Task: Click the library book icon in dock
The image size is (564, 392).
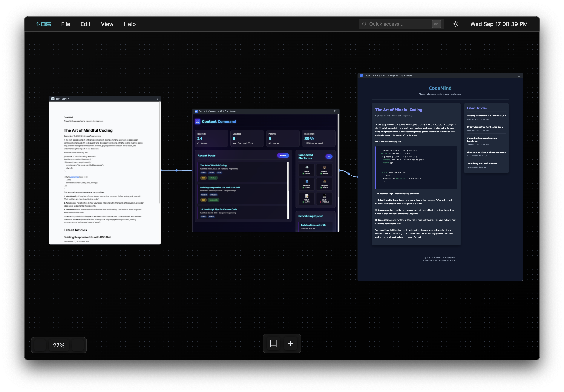Action: [273, 343]
